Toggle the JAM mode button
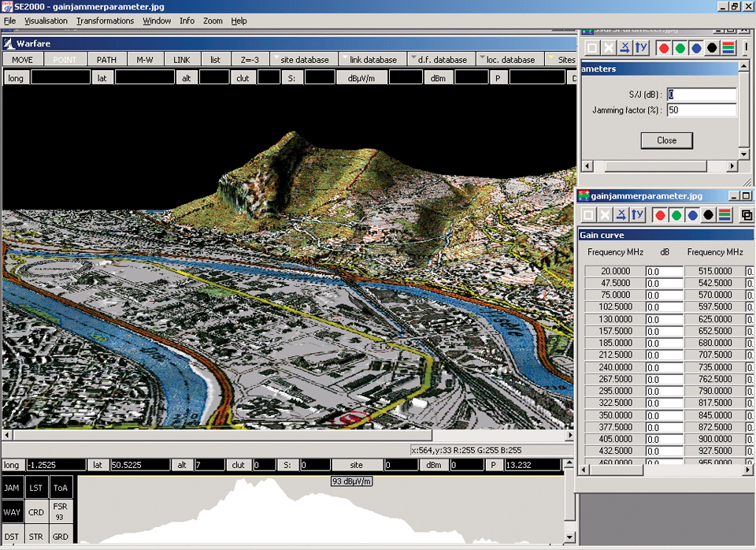This screenshot has width=756, height=550. [12, 488]
